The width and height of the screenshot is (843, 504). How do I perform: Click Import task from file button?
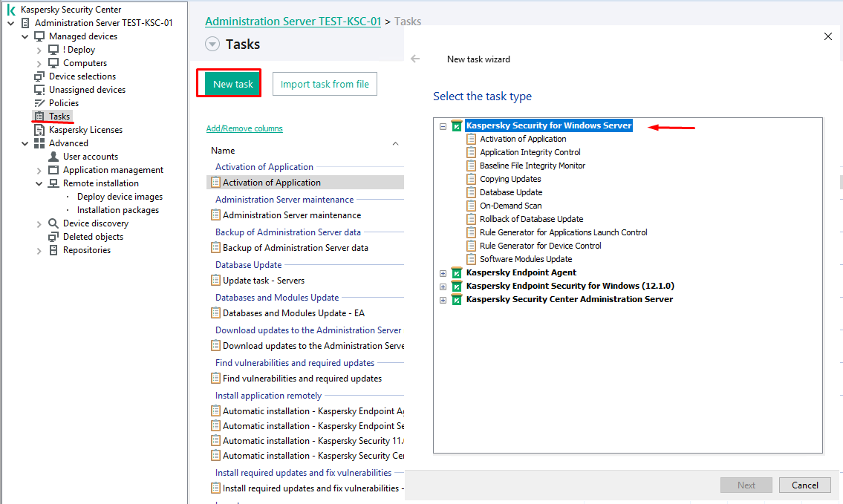click(325, 84)
